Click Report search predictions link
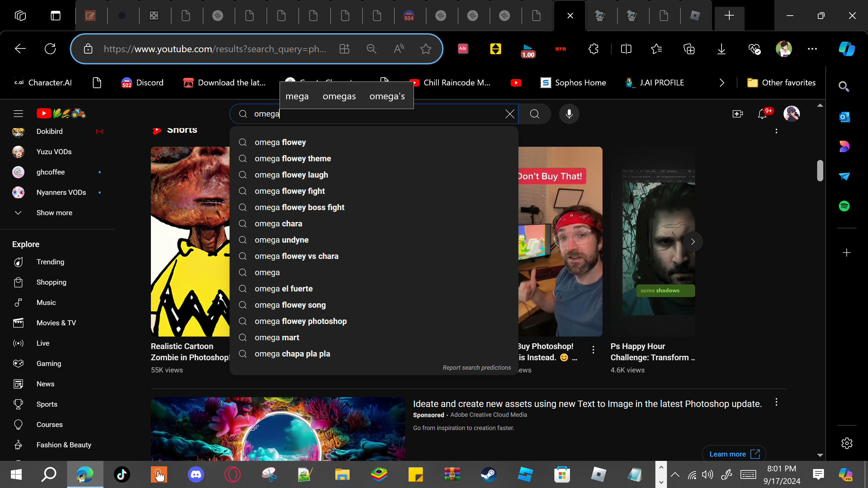Screen dimensions: 868x488 (x=476, y=368)
